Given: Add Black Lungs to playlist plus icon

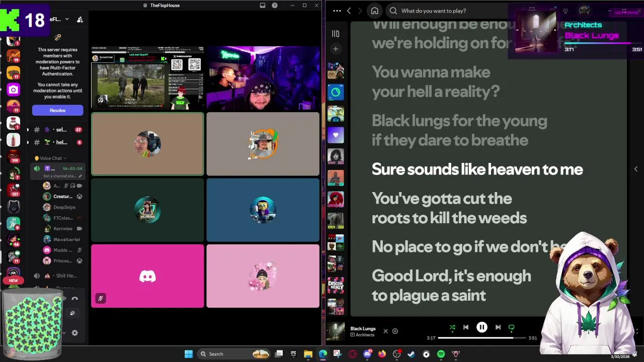Looking at the screenshot, I should point(395,331).
